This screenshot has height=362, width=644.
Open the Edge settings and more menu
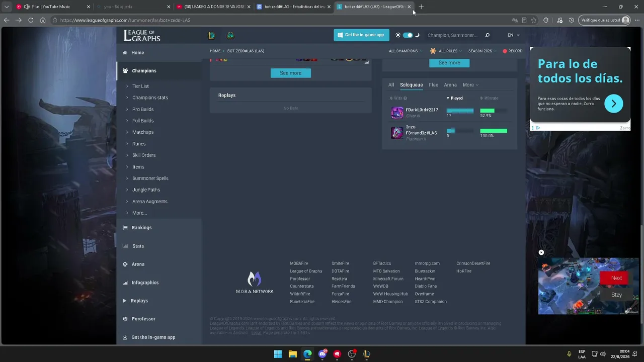(637, 20)
